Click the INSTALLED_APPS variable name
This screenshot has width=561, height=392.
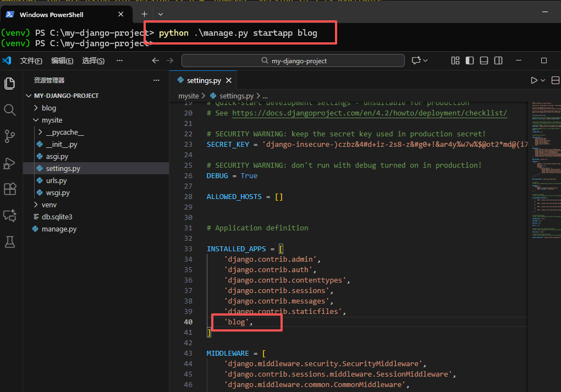(236, 249)
